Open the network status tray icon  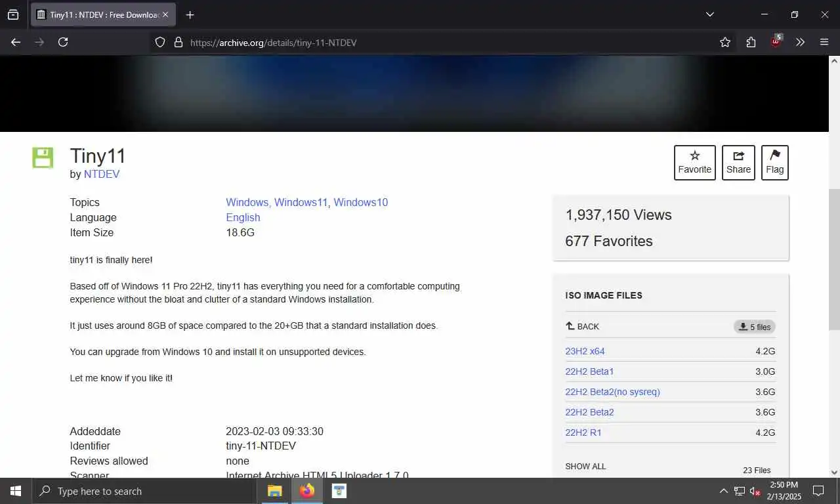pyautogui.click(x=740, y=491)
